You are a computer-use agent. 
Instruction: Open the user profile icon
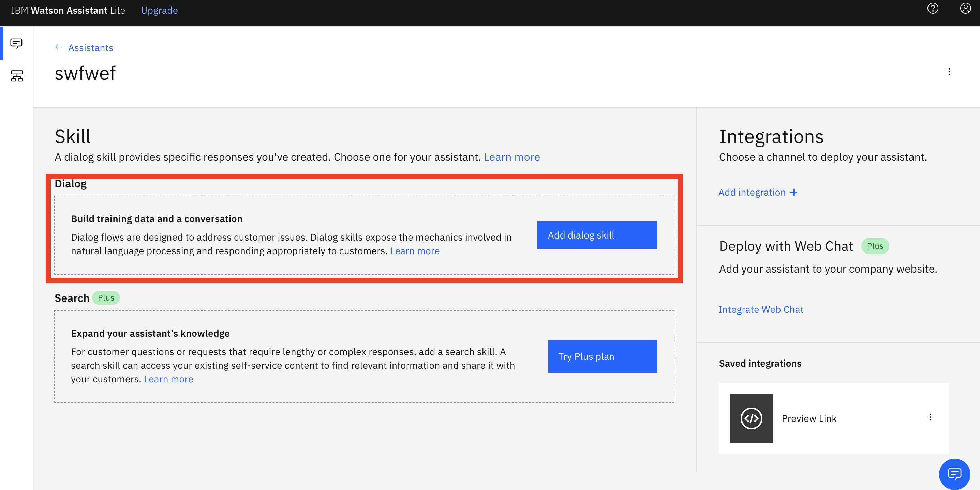coord(965,9)
